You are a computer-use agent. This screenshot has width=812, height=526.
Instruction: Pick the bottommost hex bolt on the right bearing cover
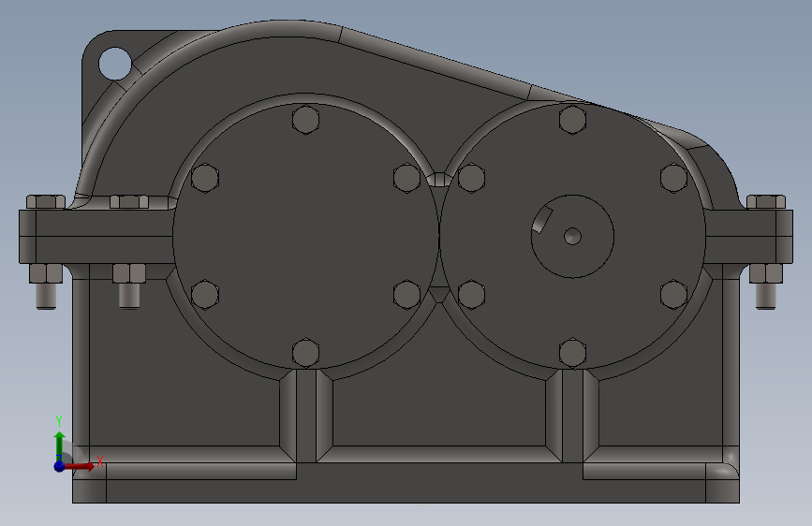[572, 353]
